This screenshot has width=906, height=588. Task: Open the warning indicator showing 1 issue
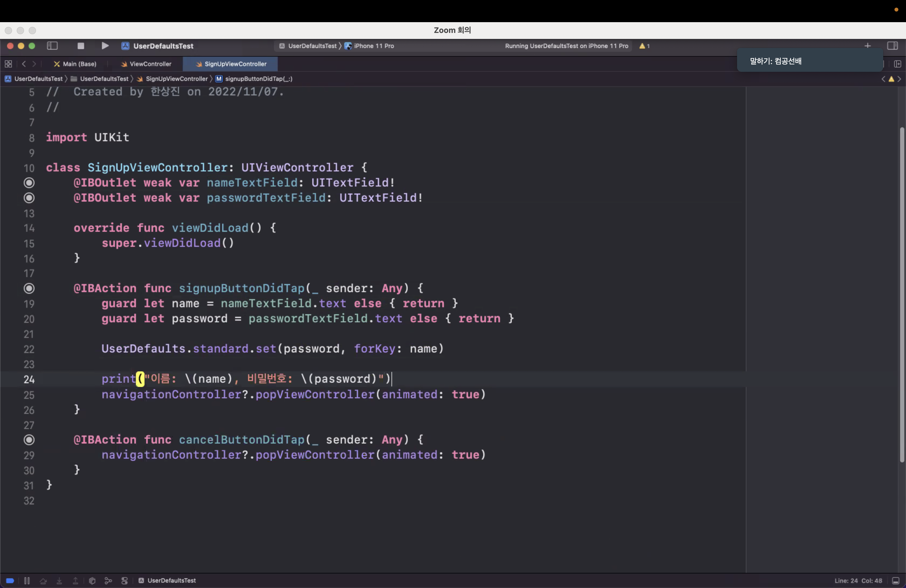[x=644, y=46]
